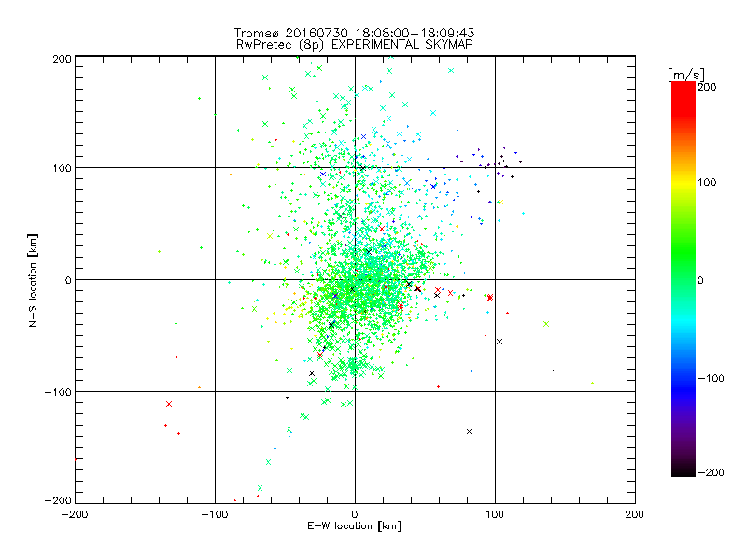The width and height of the screenshot is (747, 560).
Task: Click the colorbar's '200' top label
Action: pyautogui.click(x=707, y=87)
